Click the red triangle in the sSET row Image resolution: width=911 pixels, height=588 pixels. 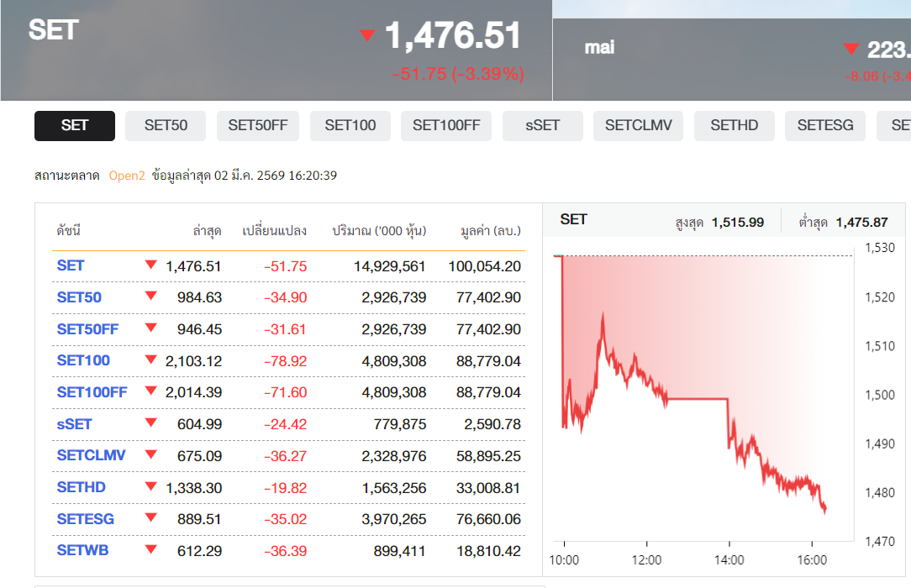click(x=151, y=423)
